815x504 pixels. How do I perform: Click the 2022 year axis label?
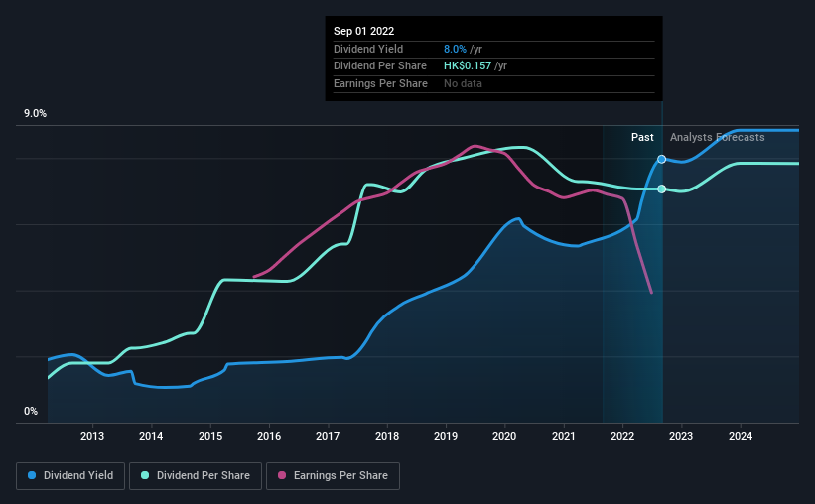coord(622,436)
